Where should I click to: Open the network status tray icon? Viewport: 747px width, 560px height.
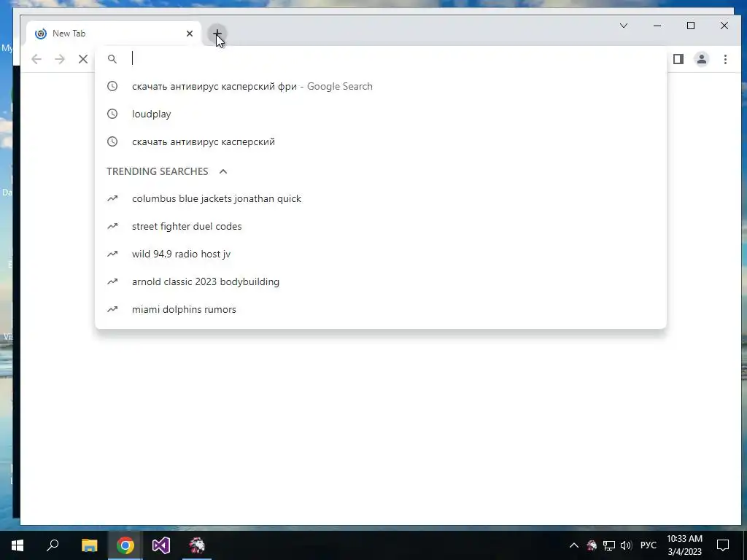[x=609, y=545]
